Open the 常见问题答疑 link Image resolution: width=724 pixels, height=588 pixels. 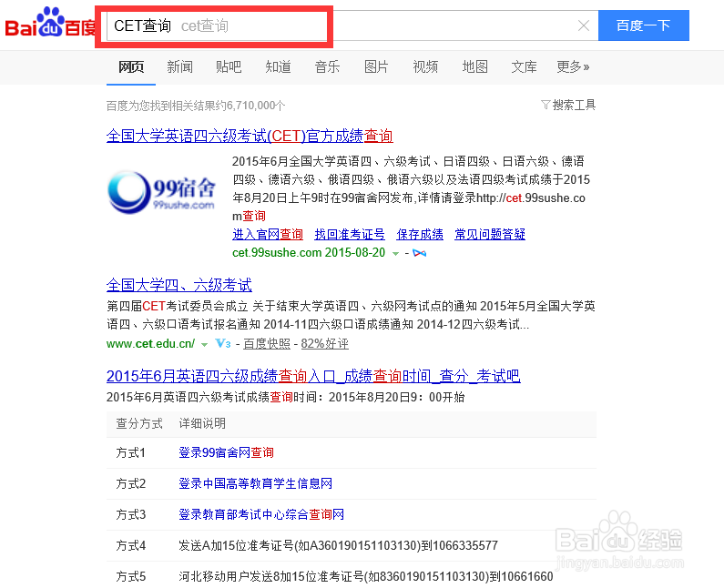490,235
